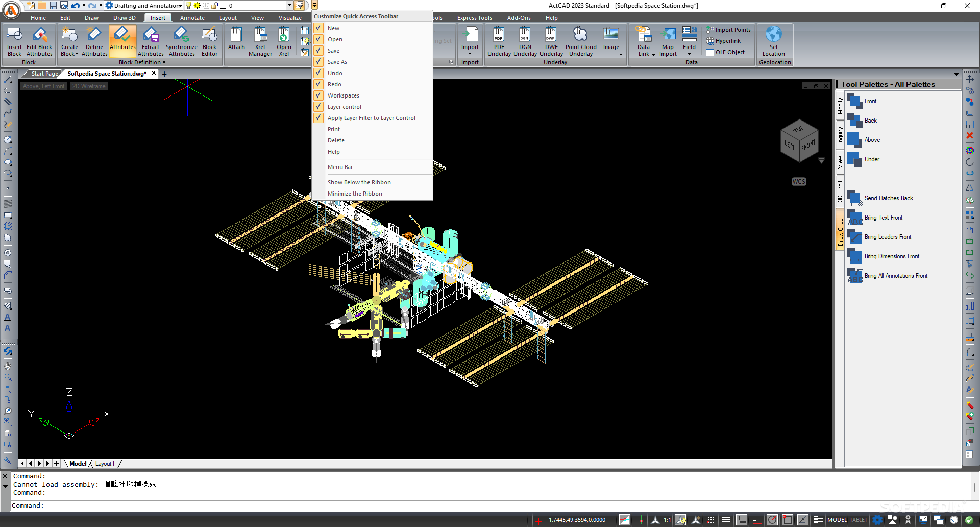Screen dimensions: 980x527
Task: Add a new drawing tab with plus
Action: point(164,74)
